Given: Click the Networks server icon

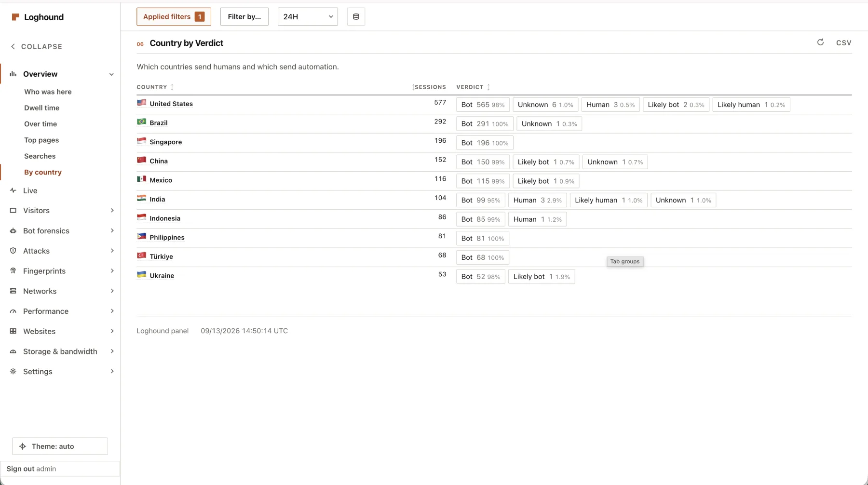Looking at the screenshot, I should click(x=13, y=291).
